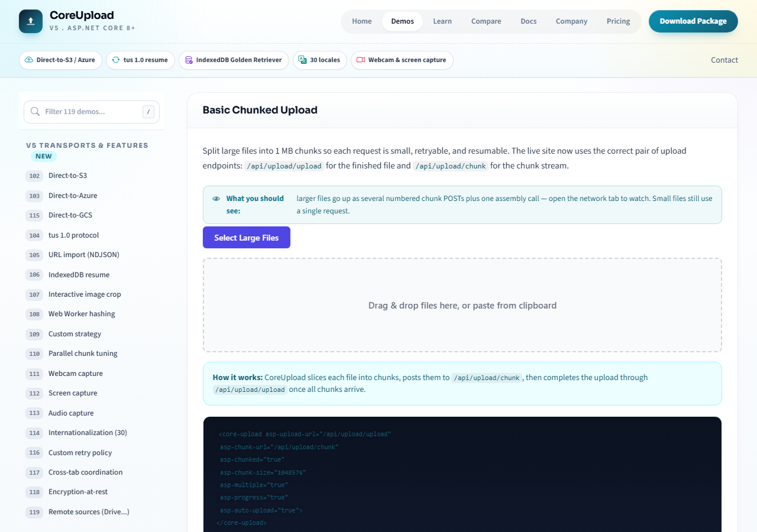757x532 pixels.
Task: Open the Encryption-at-rest demo
Action: 92,492
